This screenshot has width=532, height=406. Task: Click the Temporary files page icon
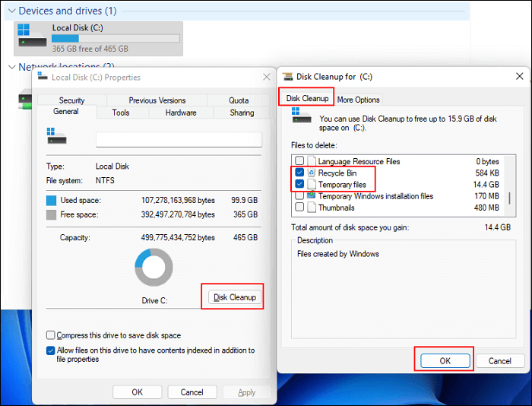click(312, 184)
